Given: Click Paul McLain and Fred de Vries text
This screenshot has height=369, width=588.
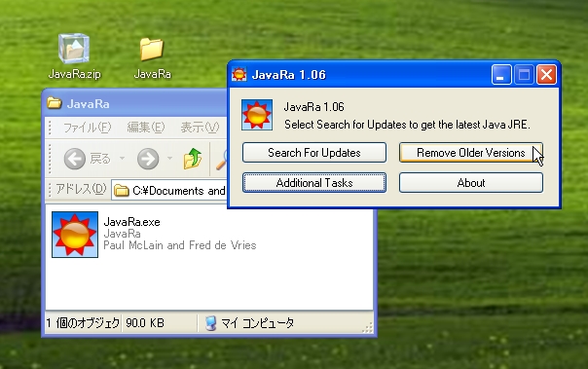Looking at the screenshot, I should coord(180,245).
